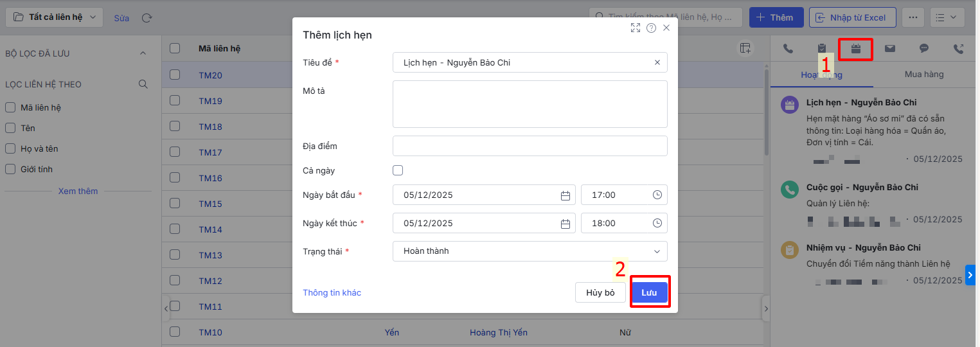Click the calendar appointment icon in activity panel
Image resolution: width=980 pixels, height=347 pixels.
point(855,49)
